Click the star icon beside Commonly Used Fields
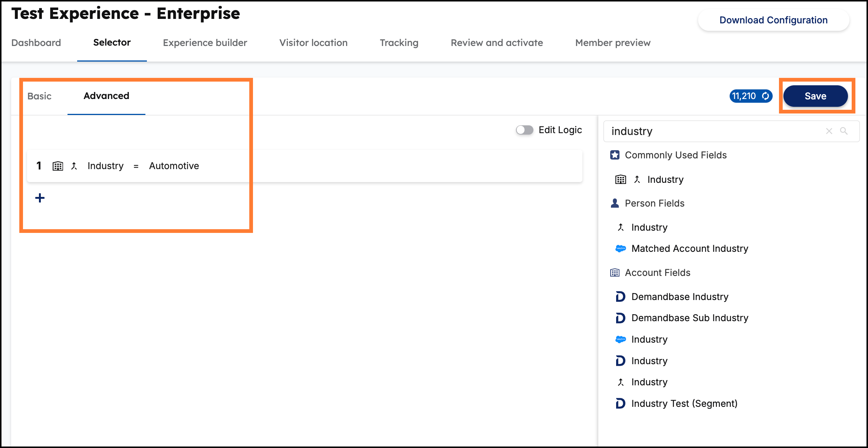 coord(615,155)
